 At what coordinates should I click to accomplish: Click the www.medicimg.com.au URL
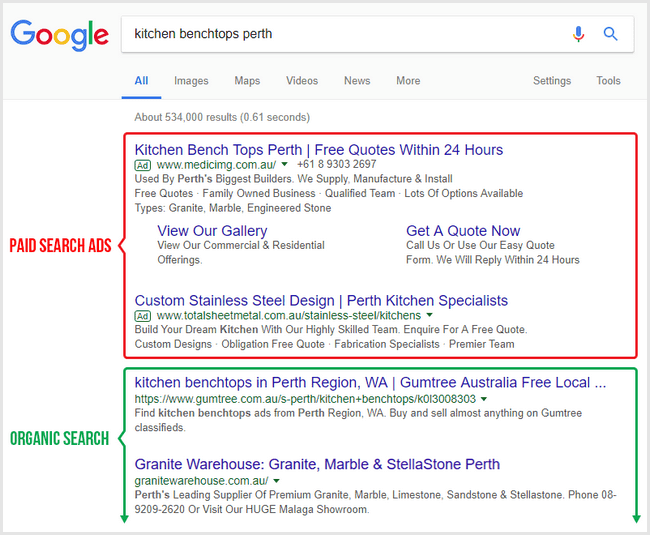(216, 165)
